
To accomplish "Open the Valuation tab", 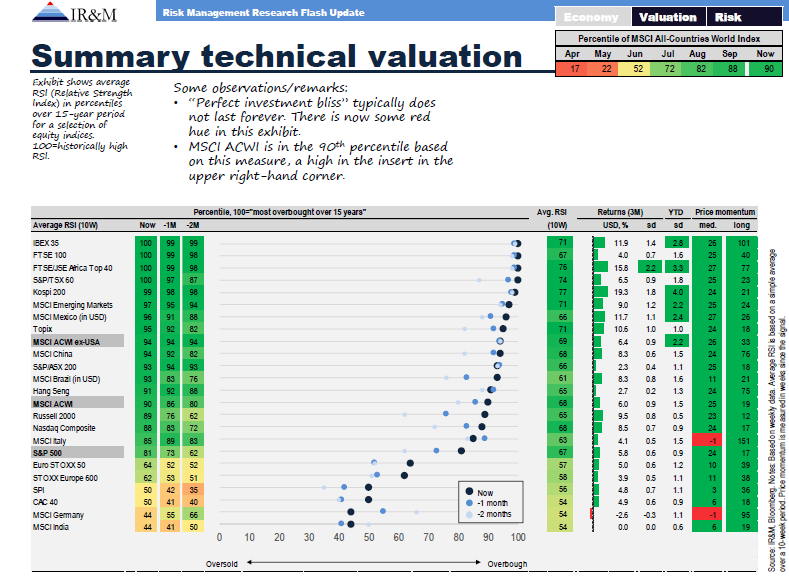I will click(x=668, y=17).
